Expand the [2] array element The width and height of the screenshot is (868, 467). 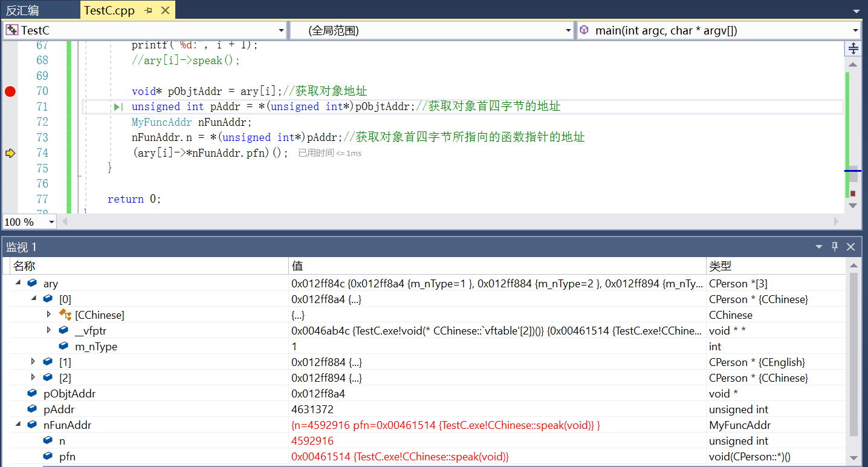pos(33,377)
